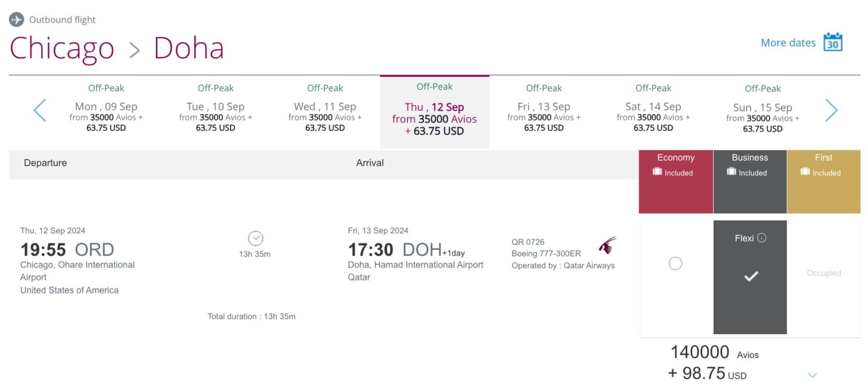Screen dimensions: 868x388
Task: Click the Outbound flight arrow icon
Action: pos(16,19)
